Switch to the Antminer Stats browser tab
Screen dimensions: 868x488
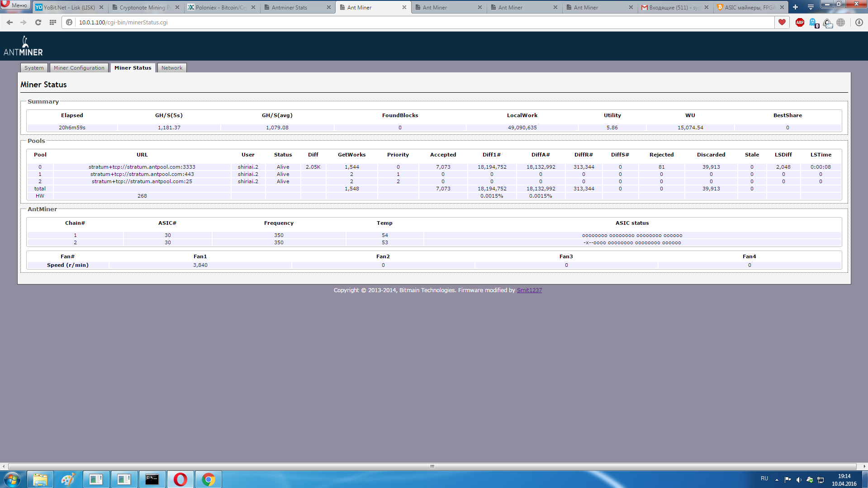pos(289,7)
